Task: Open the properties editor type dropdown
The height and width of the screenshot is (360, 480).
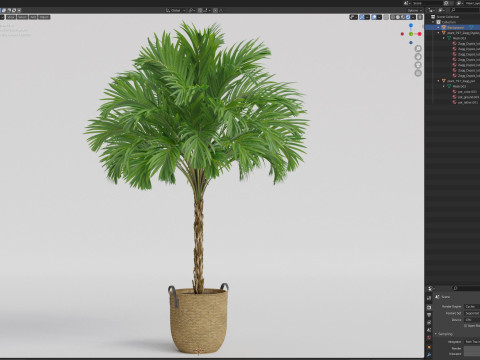Action: [431, 288]
